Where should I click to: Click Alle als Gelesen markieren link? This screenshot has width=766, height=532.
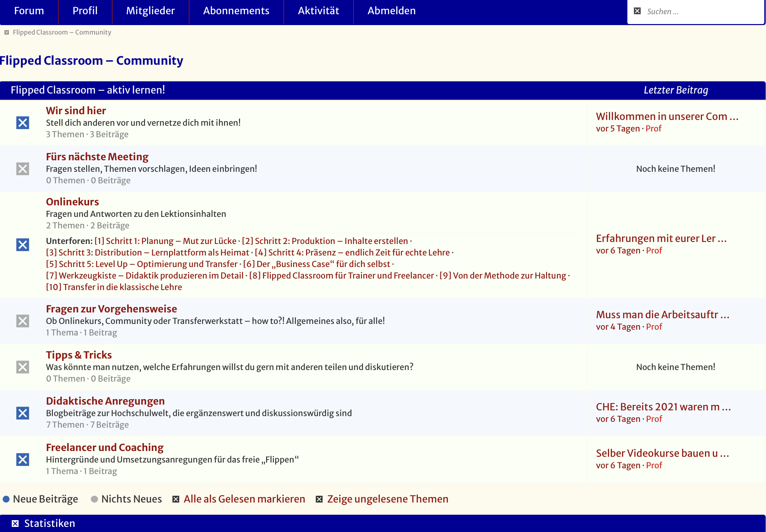point(244,499)
